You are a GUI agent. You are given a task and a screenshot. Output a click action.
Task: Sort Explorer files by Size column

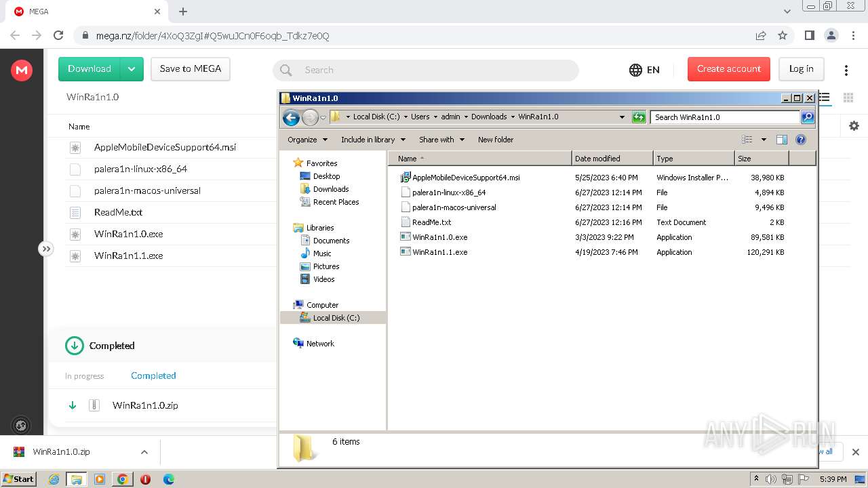point(762,159)
